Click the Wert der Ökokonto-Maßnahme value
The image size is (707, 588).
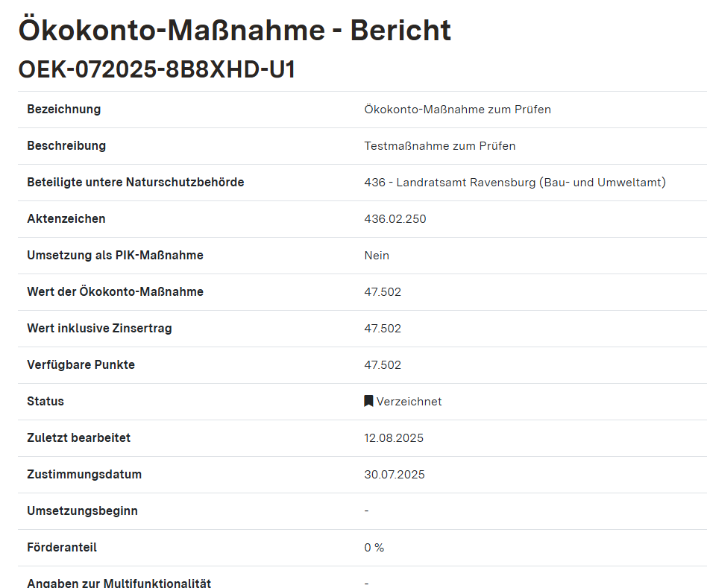pyautogui.click(x=383, y=292)
